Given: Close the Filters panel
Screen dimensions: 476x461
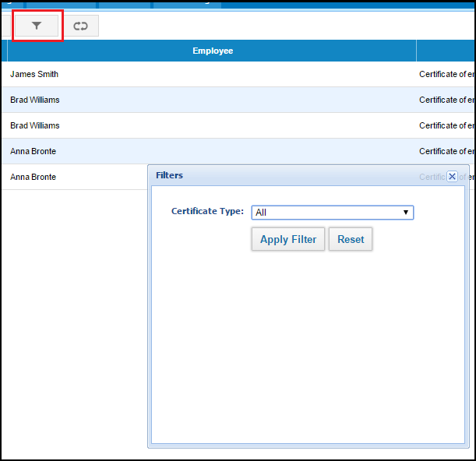Looking at the screenshot, I should 452,176.
